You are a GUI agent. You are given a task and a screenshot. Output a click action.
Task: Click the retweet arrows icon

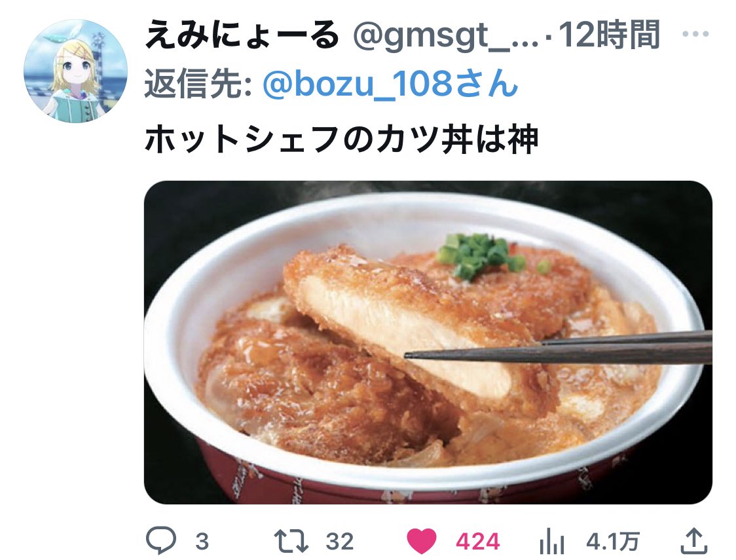click(x=291, y=541)
